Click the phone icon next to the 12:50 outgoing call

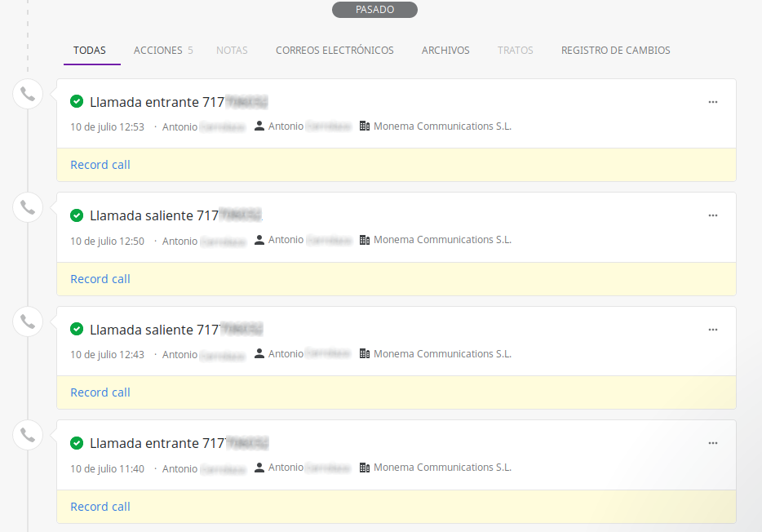click(x=27, y=206)
